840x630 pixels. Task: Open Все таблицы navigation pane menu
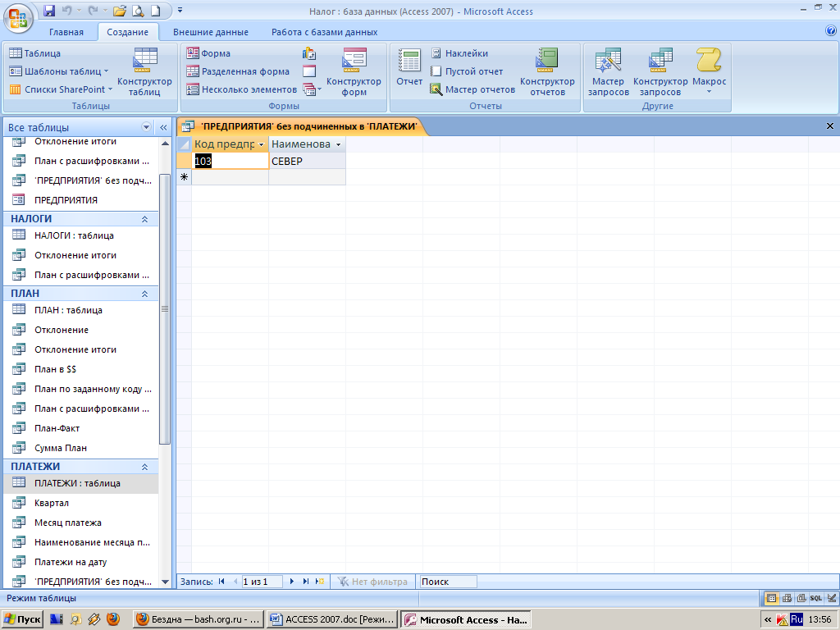(146, 127)
